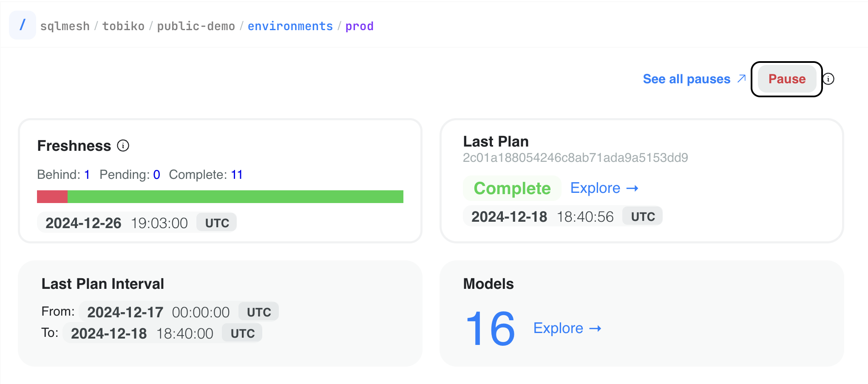Explore the Last Plan details
868x384 pixels.
[595, 188]
